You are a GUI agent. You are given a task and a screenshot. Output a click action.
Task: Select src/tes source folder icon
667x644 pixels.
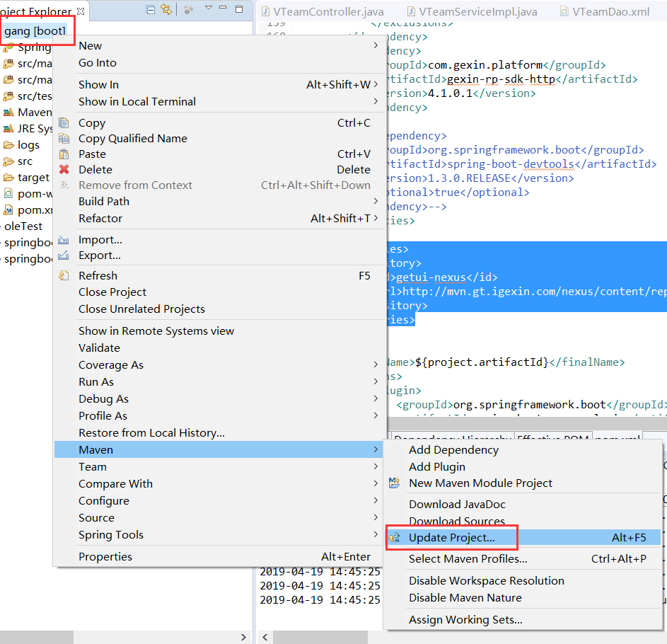point(8,96)
